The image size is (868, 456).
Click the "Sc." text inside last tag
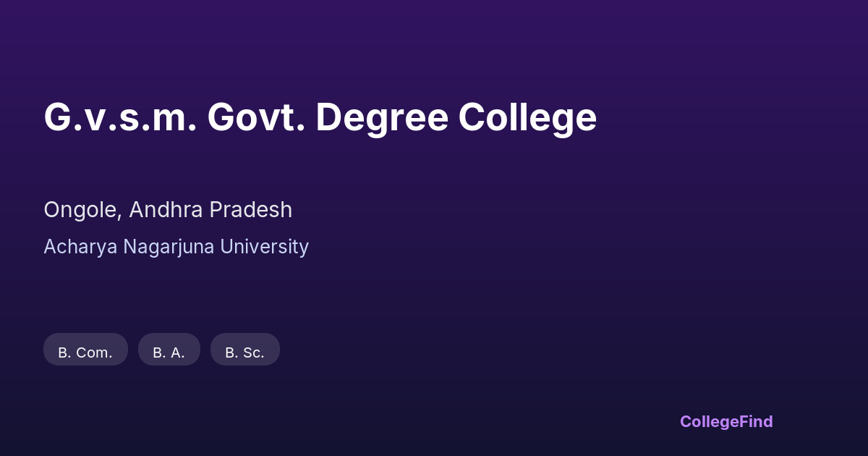[x=253, y=352]
